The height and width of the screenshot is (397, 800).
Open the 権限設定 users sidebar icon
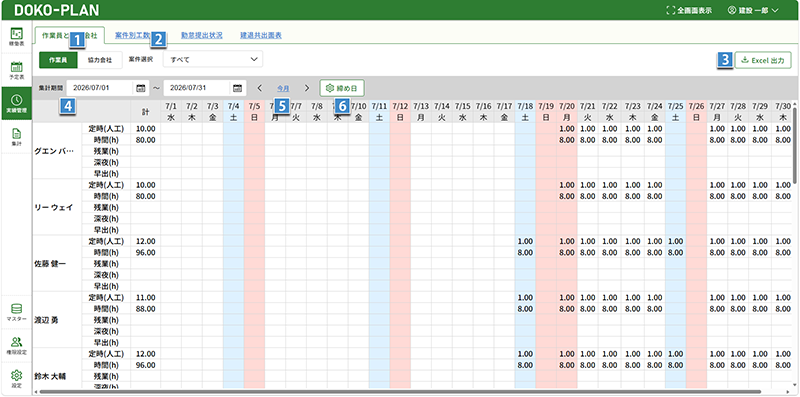click(17, 345)
